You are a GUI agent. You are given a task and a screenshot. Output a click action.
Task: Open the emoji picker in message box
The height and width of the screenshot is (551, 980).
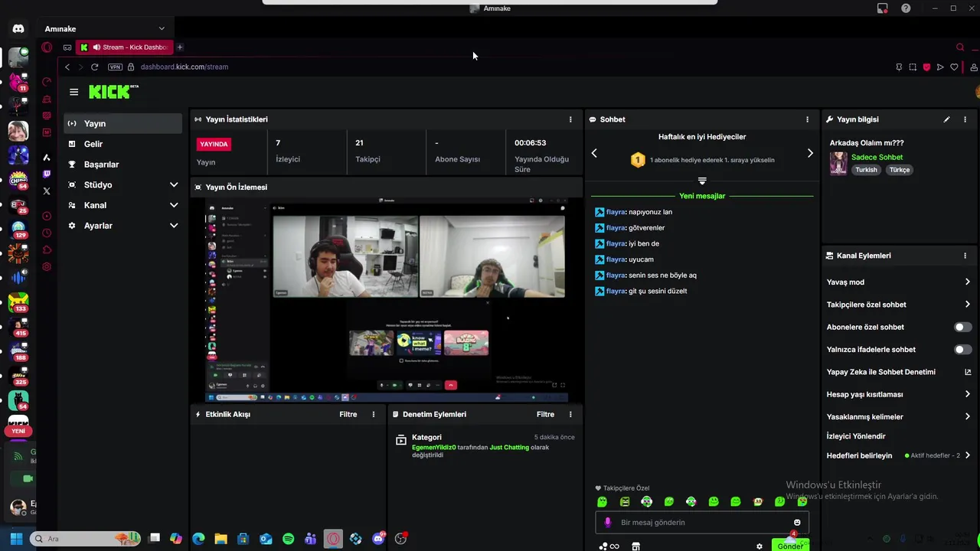pos(797,523)
